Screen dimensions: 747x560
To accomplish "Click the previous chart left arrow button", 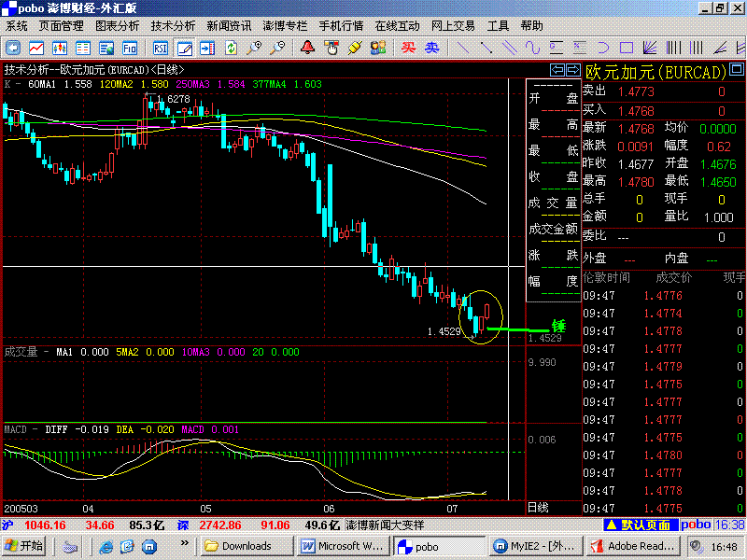I will pos(557,70).
